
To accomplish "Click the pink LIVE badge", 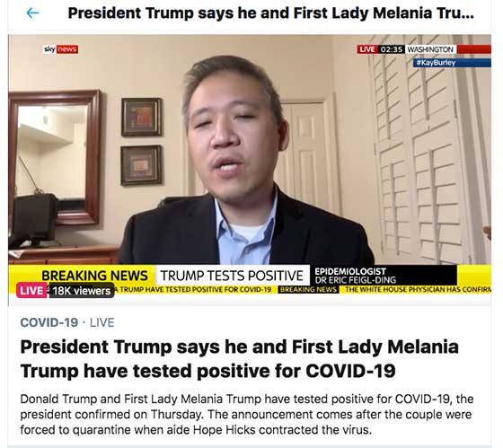I will point(31,290).
